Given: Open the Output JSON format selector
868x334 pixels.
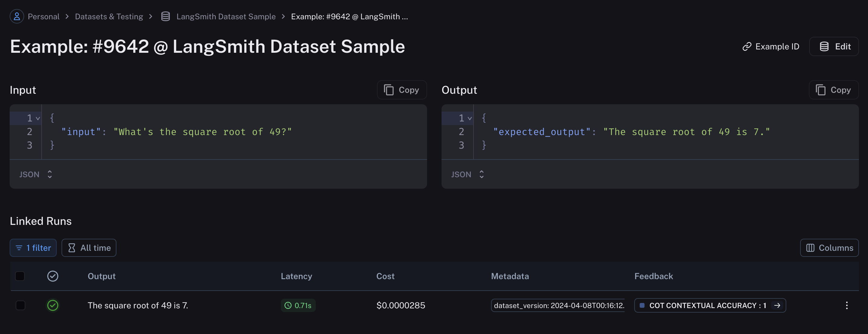Looking at the screenshot, I should coord(468,175).
